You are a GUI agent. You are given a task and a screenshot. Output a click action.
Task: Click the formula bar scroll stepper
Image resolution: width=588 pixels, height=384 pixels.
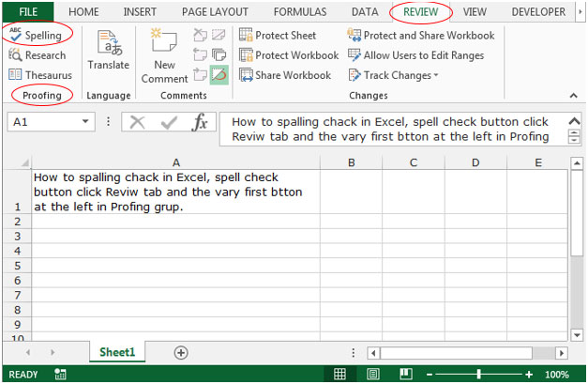[x=574, y=137]
